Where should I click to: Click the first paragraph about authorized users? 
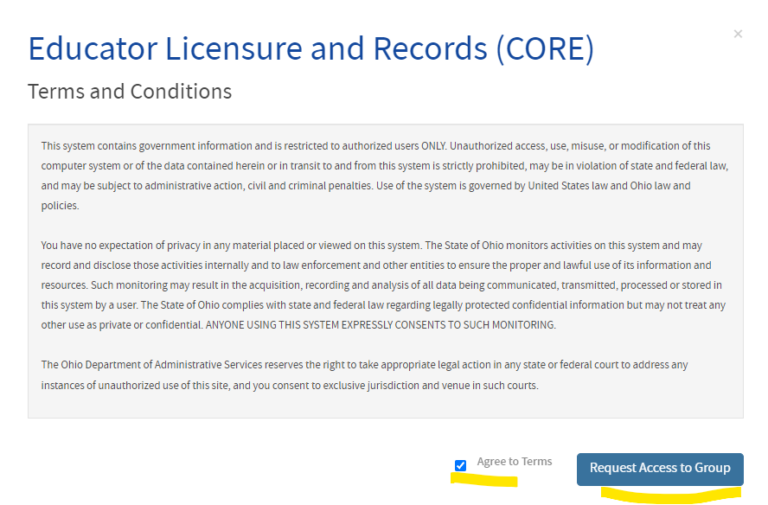[x=385, y=175]
